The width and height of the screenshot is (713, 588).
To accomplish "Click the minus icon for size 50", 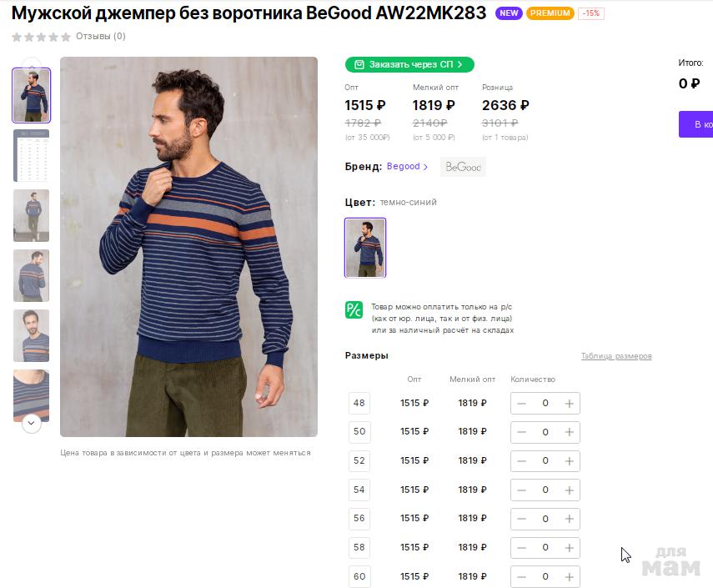I will click(x=522, y=432).
